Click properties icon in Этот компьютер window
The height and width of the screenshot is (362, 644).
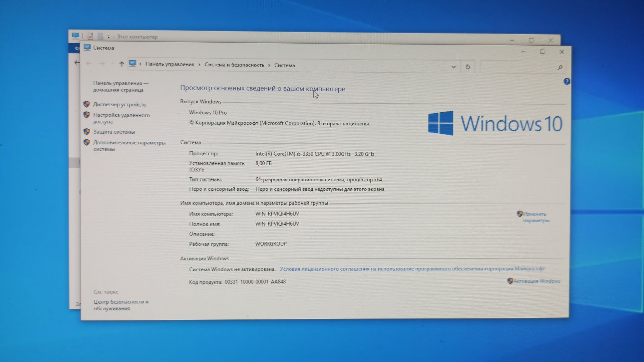(x=90, y=36)
